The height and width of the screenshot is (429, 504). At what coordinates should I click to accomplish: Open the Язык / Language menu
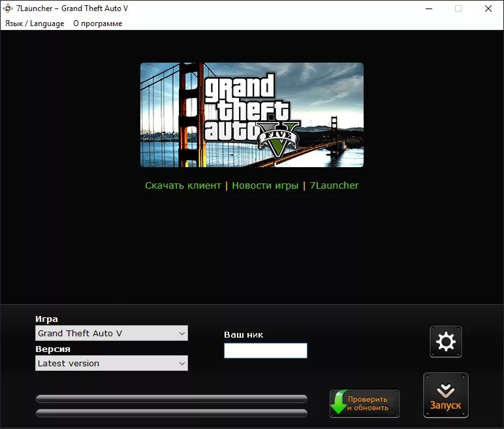pos(35,24)
